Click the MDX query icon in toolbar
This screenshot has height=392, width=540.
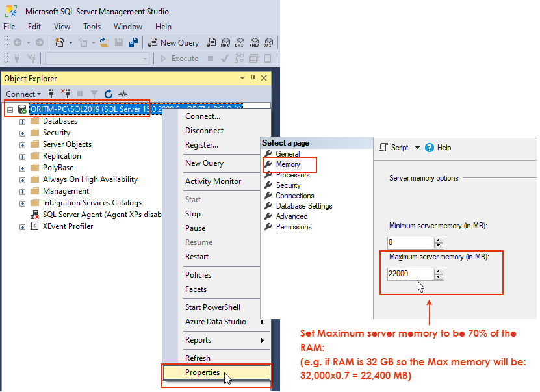coord(225,42)
